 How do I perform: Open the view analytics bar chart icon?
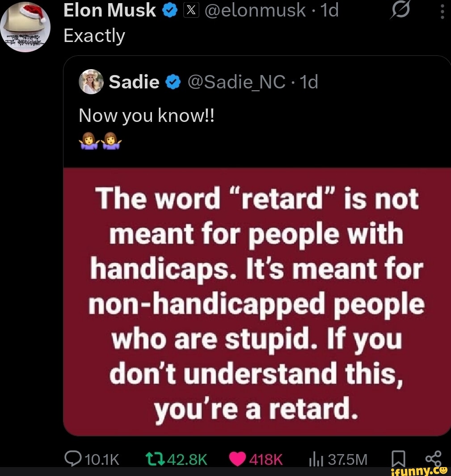point(316,458)
